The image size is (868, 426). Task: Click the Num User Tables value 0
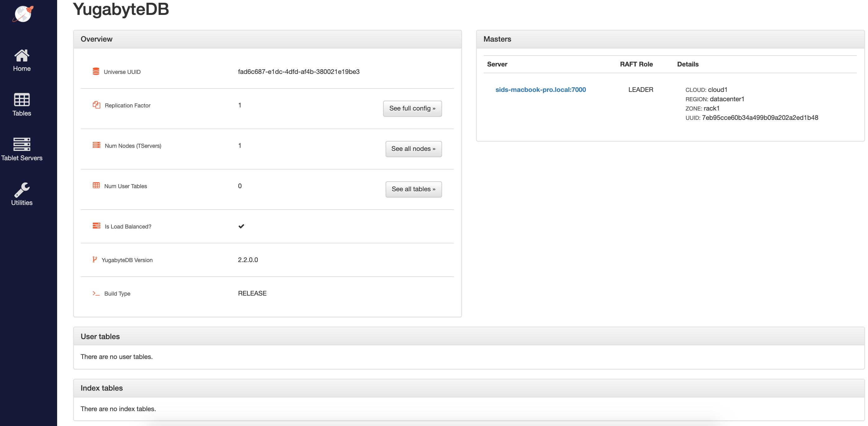[240, 186]
